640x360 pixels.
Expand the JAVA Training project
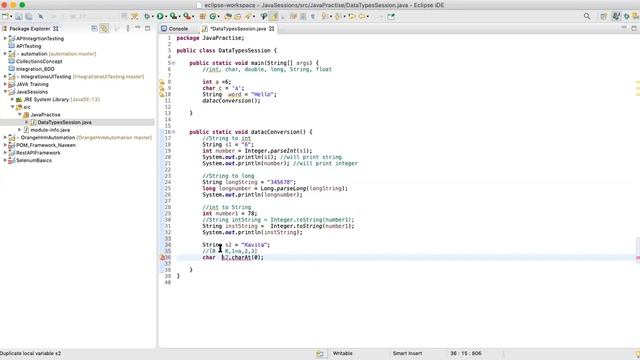click(5, 84)
